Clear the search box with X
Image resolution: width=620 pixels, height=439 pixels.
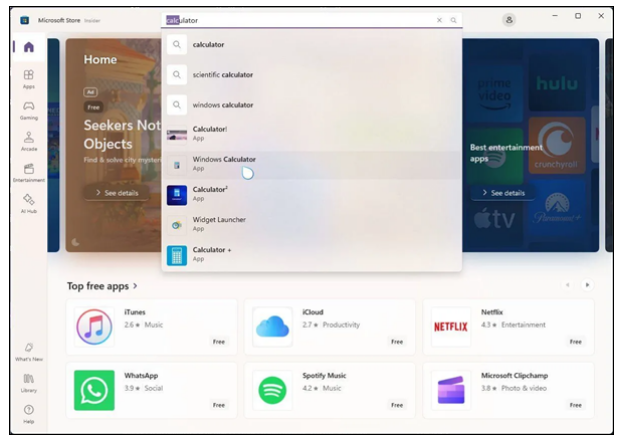(439, 20)
